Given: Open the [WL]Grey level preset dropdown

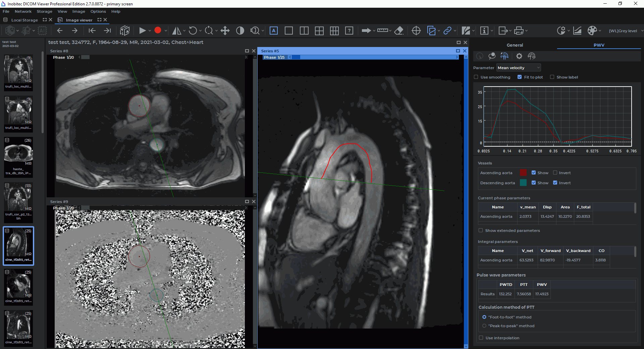Looking at the screenshot, I should click(626, 31).
